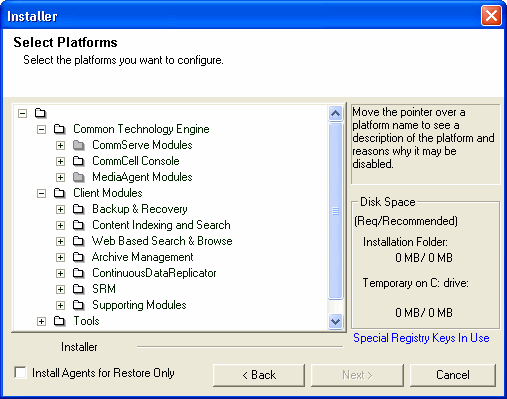Click the greyed MediaAgent Modules folder icon
Viewport: 507px width, 399px height.
coord(79,177)
